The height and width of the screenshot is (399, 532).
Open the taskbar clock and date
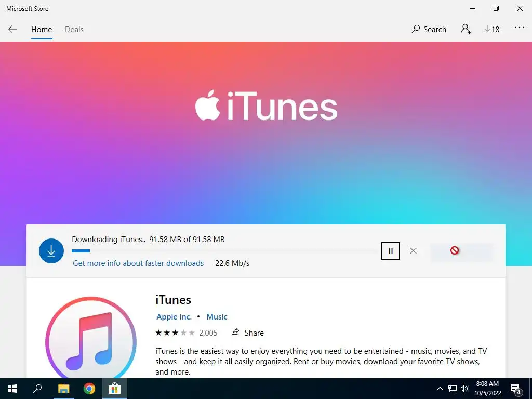pyautogui.click(x=487, y=389)
